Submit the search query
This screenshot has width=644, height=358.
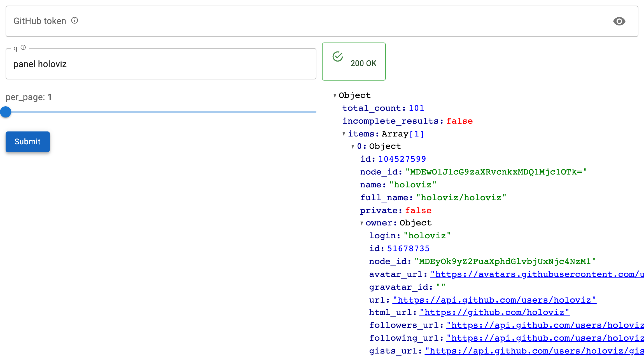tap(28, 142)
